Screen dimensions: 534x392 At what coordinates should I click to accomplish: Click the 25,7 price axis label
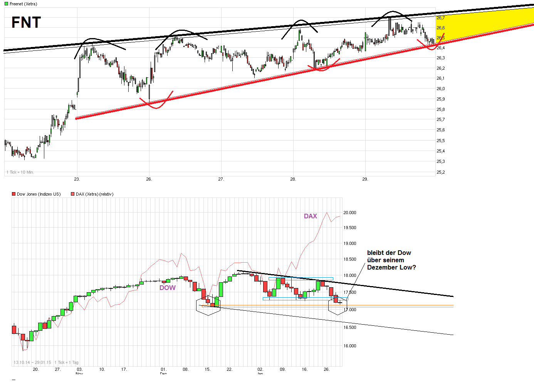point(441,119)
